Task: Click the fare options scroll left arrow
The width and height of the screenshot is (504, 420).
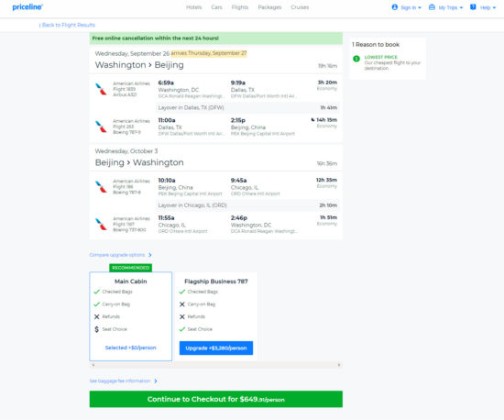Action: (93, 365)
